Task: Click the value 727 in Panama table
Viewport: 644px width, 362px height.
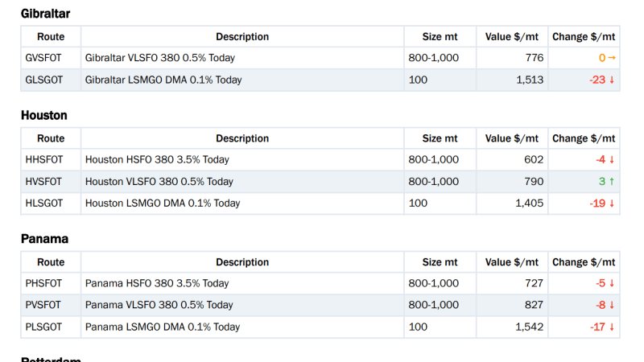Action: coord(534,283)
